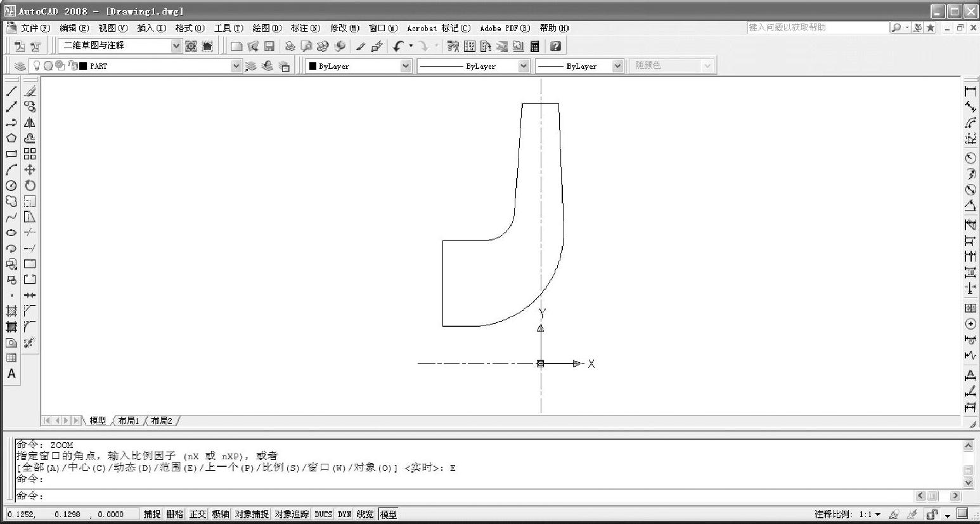Open the Layer Properties Manager icon

(20, 66)
